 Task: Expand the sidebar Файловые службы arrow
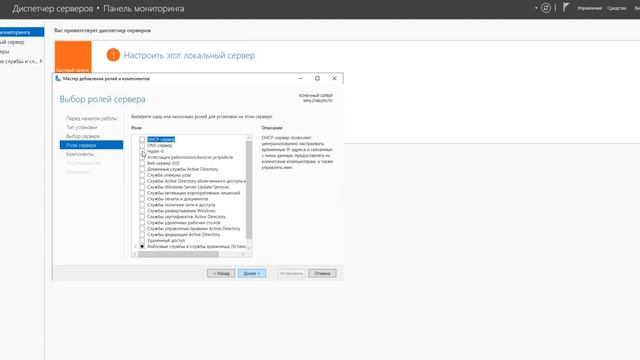pos(41,61)
